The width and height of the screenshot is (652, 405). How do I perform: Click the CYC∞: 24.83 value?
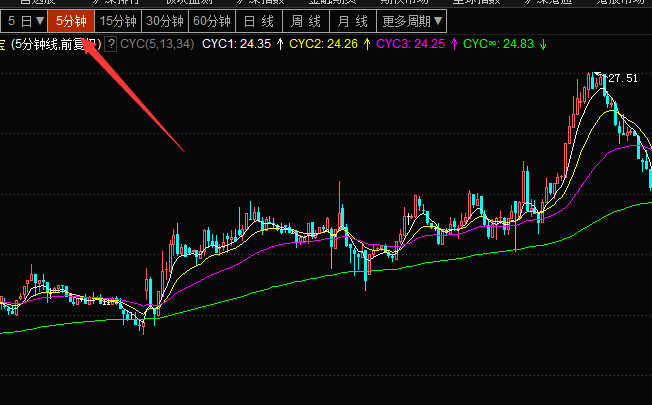point(498,44)
